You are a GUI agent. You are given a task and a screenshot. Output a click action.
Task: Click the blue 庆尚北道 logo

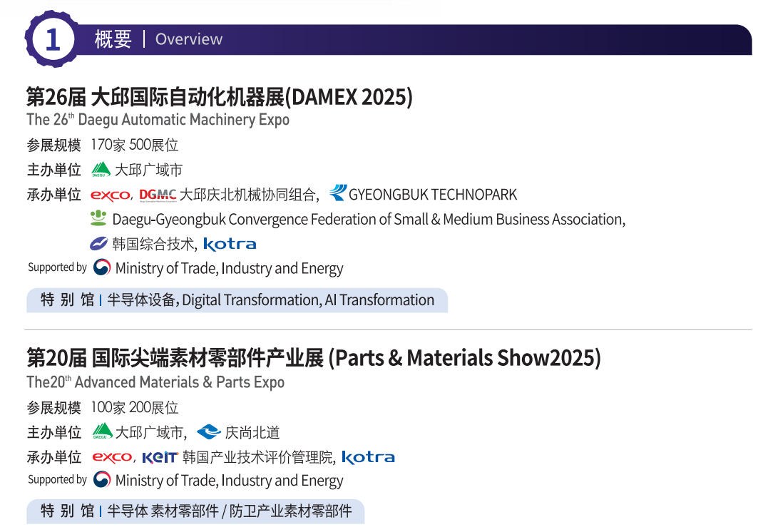click(x=209, y=431)
